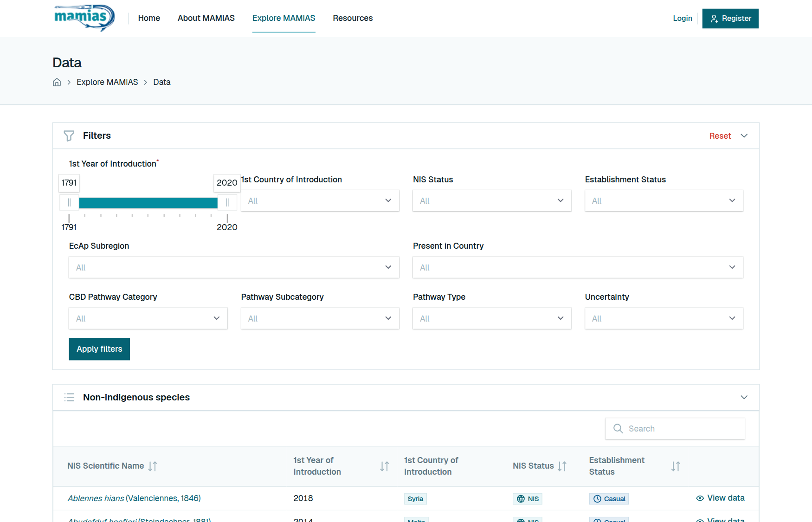Click the Casual badge for Ablennes hians
This screenshot has height=522, width=812.
[x=609, y=499]
